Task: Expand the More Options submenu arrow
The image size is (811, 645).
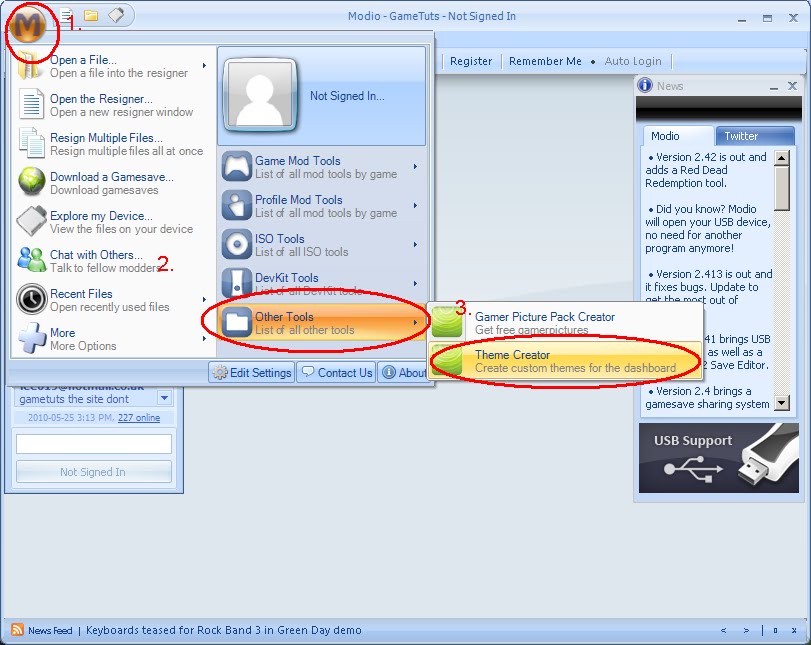Action: click(205, 339)
